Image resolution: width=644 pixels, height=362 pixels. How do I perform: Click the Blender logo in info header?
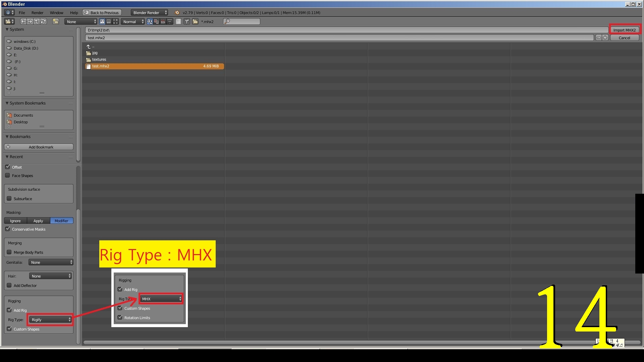click(x=177, y=13)
